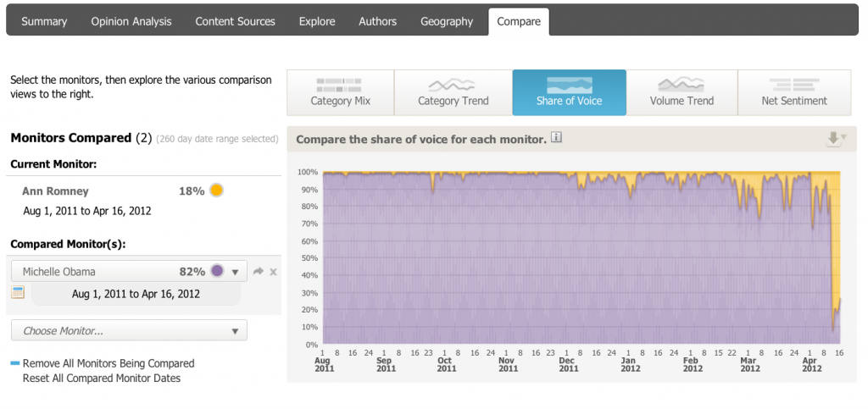
Task: Select the Category Mix view
Action: (x=340, y=92)
